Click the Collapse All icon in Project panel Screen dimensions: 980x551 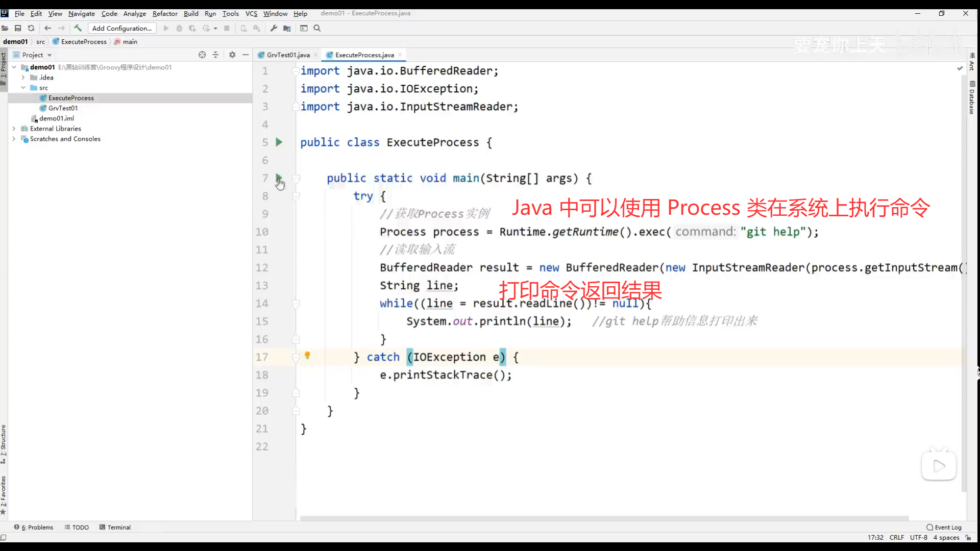click(x=215, y=55)
